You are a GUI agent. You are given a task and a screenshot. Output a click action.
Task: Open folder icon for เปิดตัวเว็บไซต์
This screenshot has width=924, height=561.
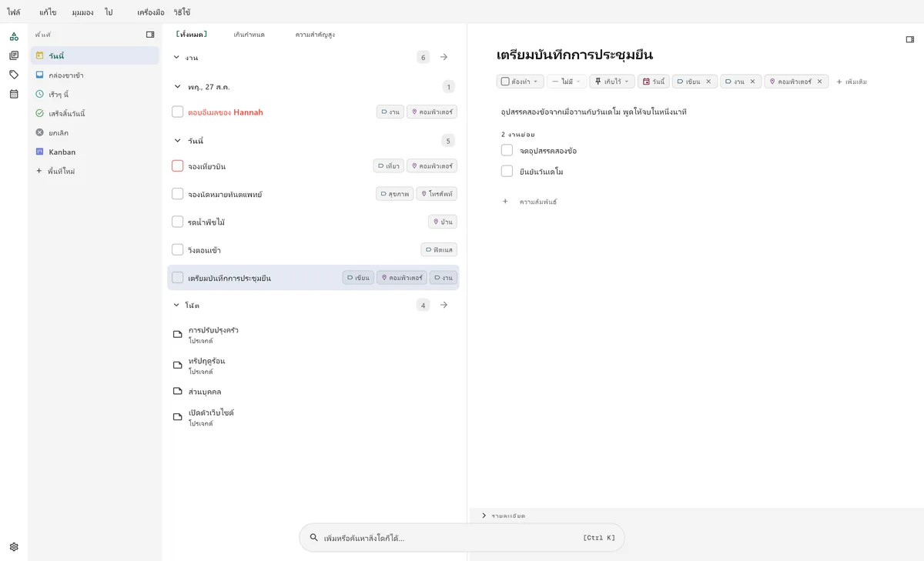178,417
